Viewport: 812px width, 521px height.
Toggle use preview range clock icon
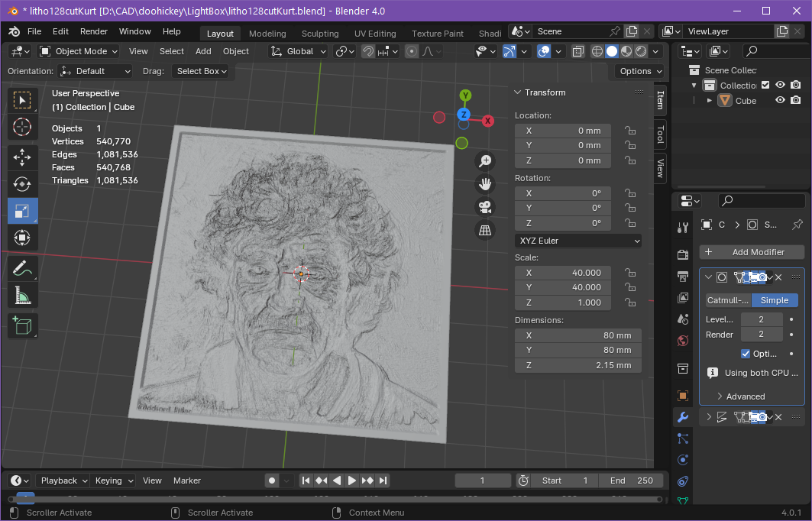[523, 481]
